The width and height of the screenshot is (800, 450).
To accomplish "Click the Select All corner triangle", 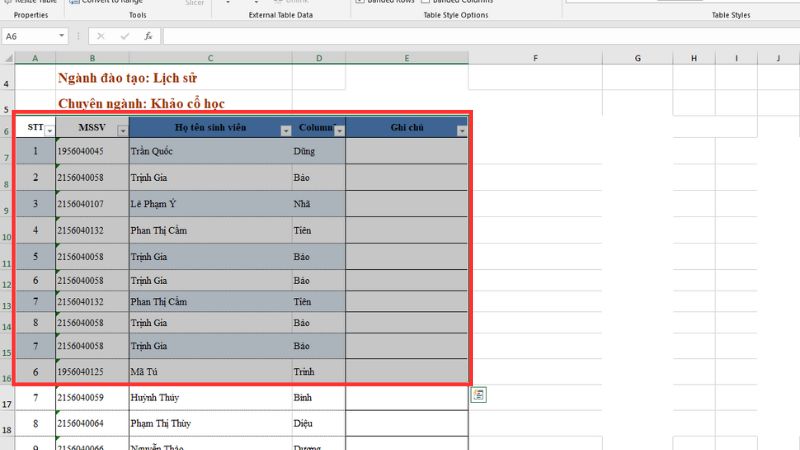I will 8,58.
